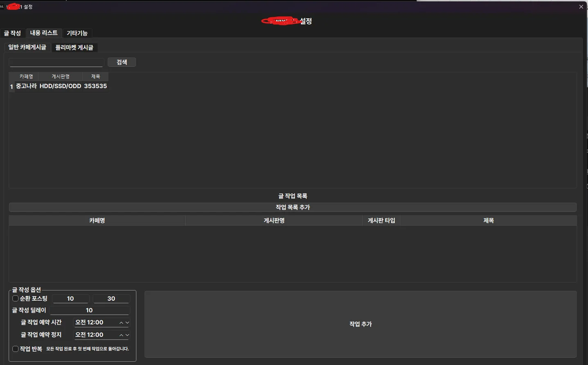The image size is (588, 365).
Task: Open the 기타기능 tab
Action: pyautogui.click(x=77, y=33)
